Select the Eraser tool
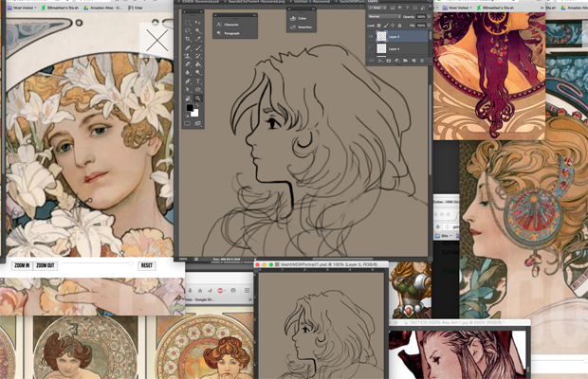This screenshot has height=379, width=588. (188, 64)
